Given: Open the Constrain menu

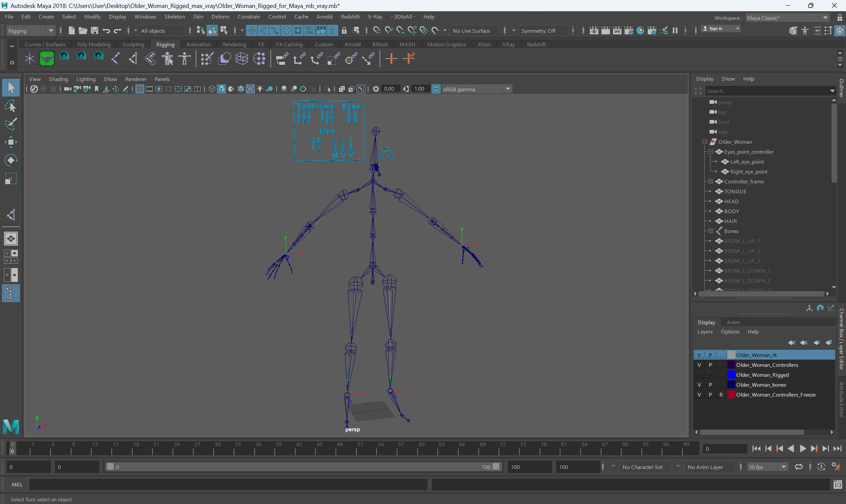Looking at the screenshot, I should 249,17.
